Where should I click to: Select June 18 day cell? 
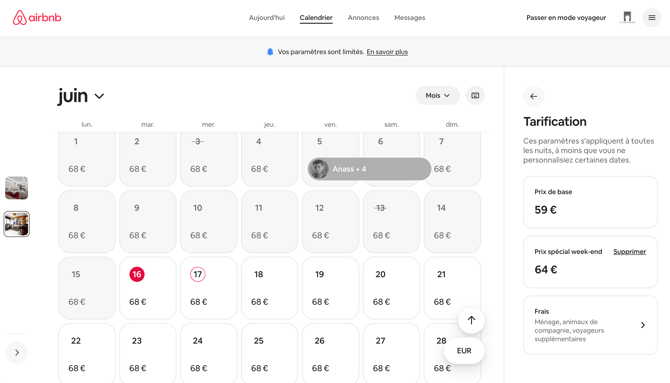[270, 288]
